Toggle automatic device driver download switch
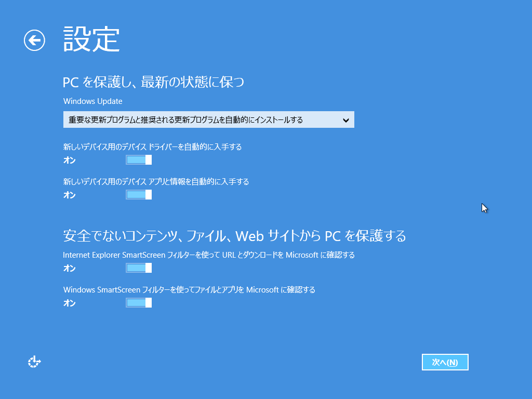This screenshot has width=532, height=399. click(139, 160)
